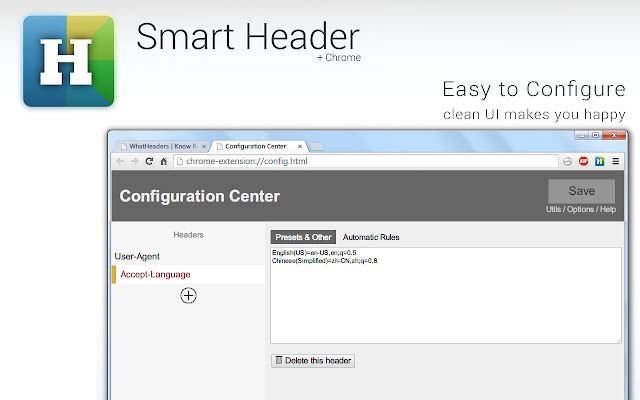Click the browser forward arrow
This screenshot has height=400, width=640.
[135, 161]
